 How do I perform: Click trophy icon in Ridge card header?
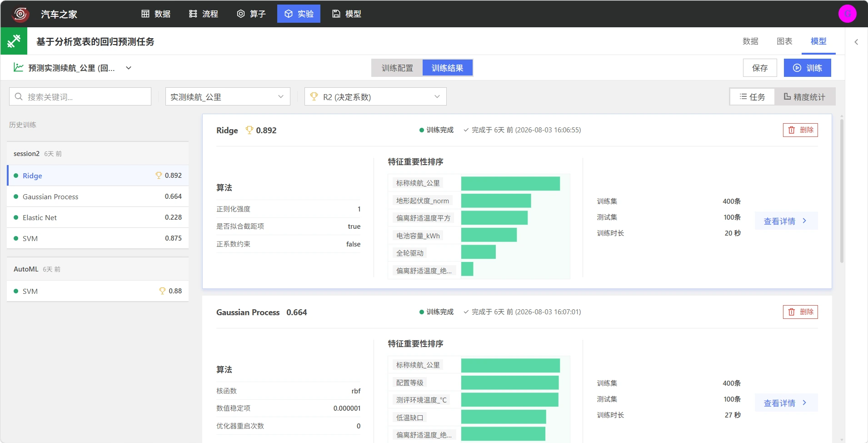pyautogui.click(x=249, y=130)
